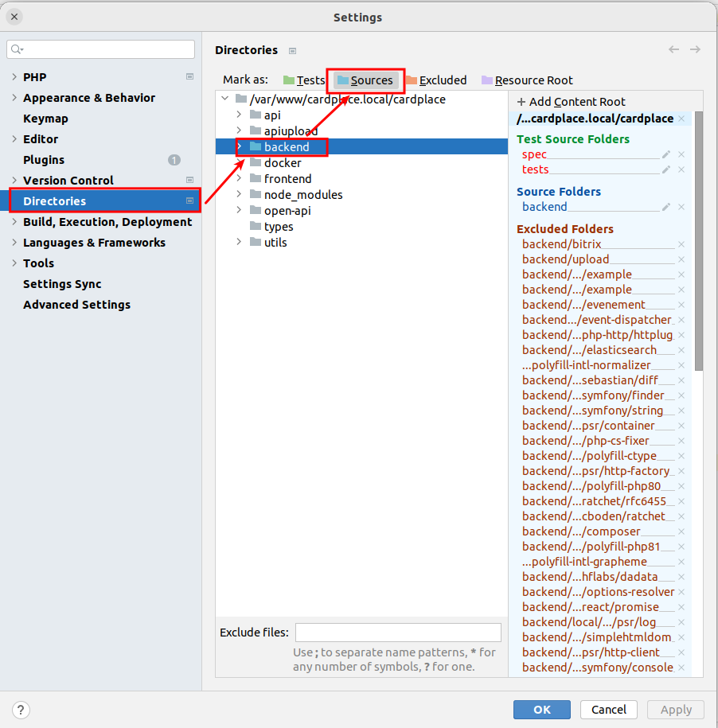Open the context menu icon beside Directories header
Image resolution: width=718 pixels, height=728 pixels.
[291, 49]
